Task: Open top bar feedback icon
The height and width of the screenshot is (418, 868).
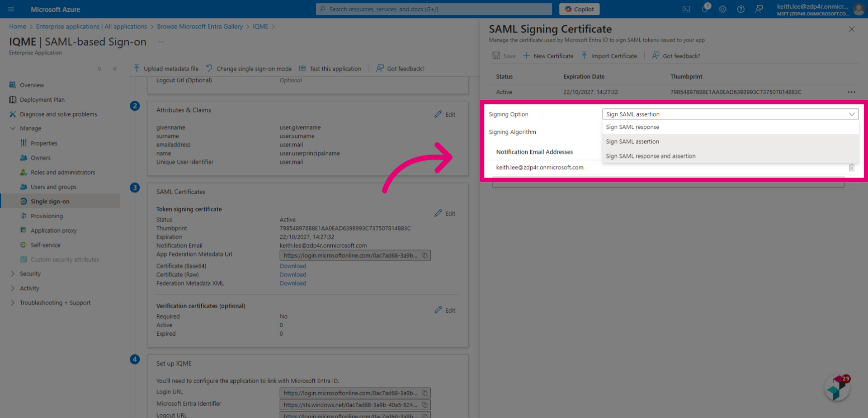Action: tap(759, 9)
